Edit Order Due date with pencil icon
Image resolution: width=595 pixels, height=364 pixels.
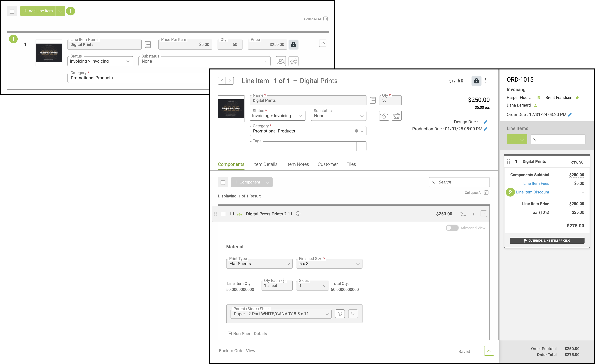570,115
